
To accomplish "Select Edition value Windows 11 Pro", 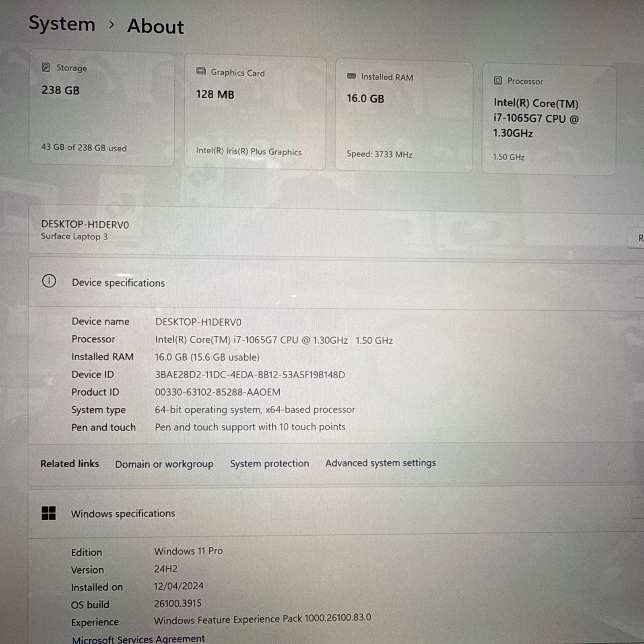I will (188, 551).
